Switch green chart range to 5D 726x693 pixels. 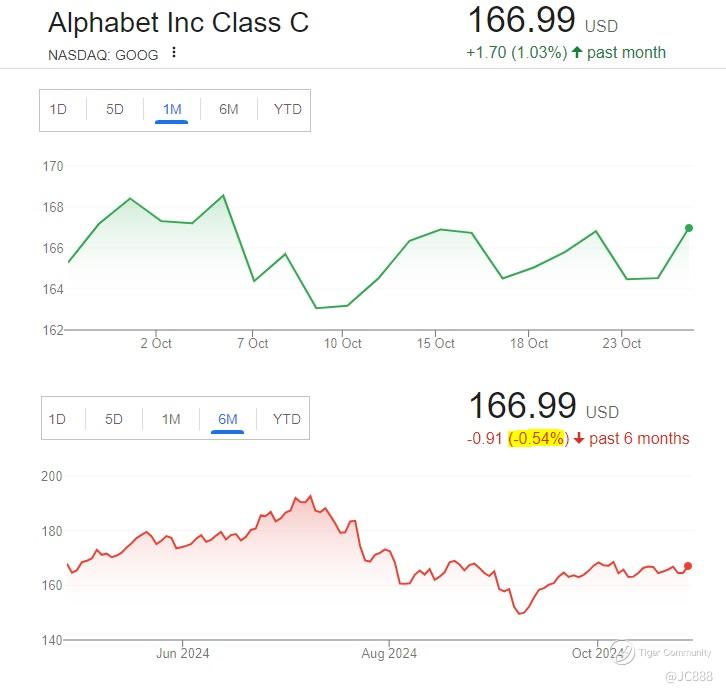pyautogui.click(x=115, y=109)
